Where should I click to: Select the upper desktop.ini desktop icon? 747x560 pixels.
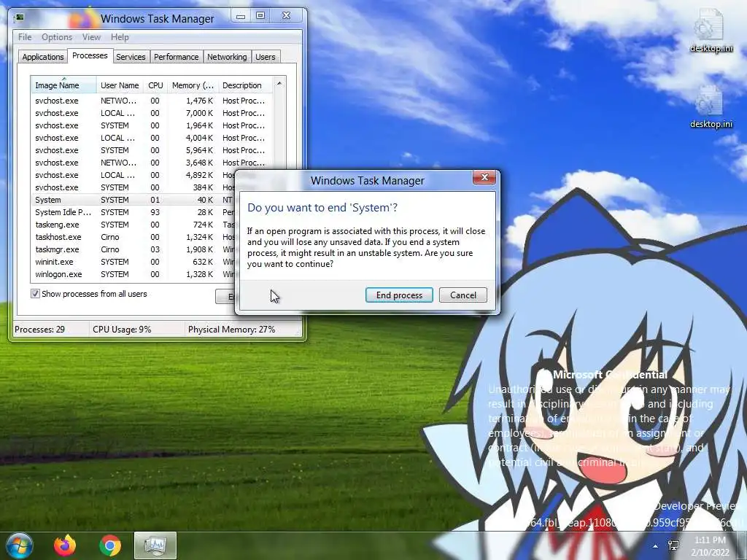(x=711, y=31)
